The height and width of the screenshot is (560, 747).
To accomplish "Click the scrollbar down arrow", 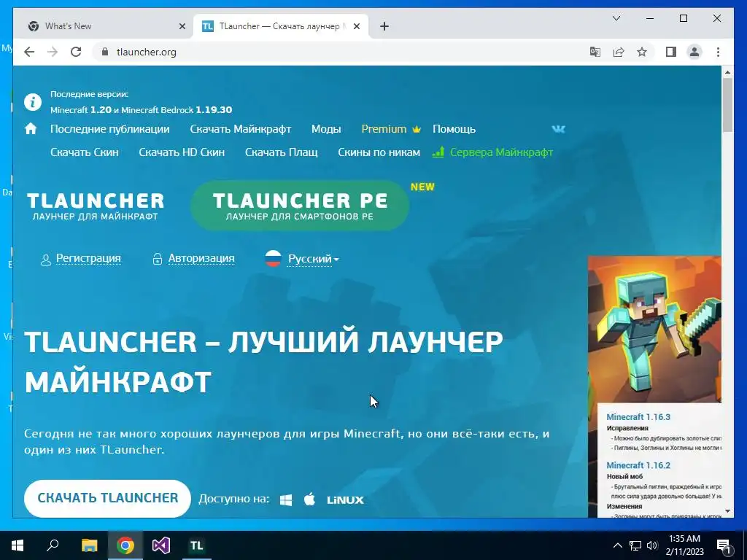I will point(727,511).
